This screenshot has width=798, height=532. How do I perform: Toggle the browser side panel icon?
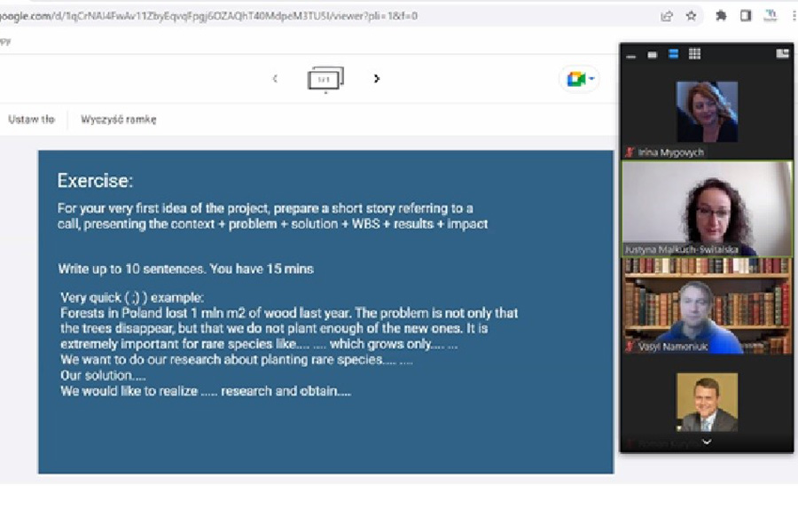(x=746, y=16)
